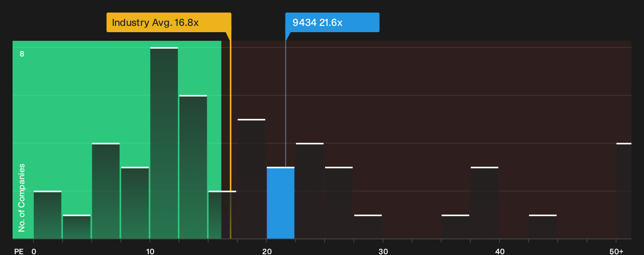The width and height of the screenshot is (644, 255).
Task: Click the x-axis label 0
Action: [x=34, y=251]
